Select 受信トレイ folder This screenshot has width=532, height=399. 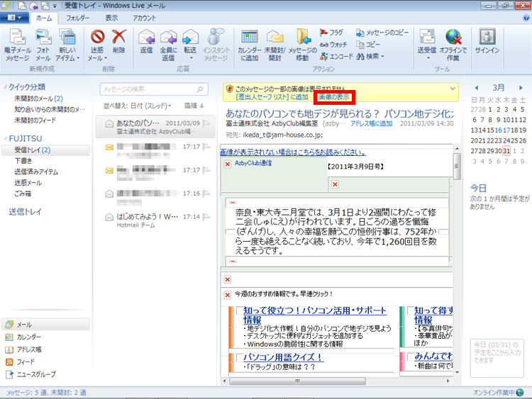(x=46, y=150)
